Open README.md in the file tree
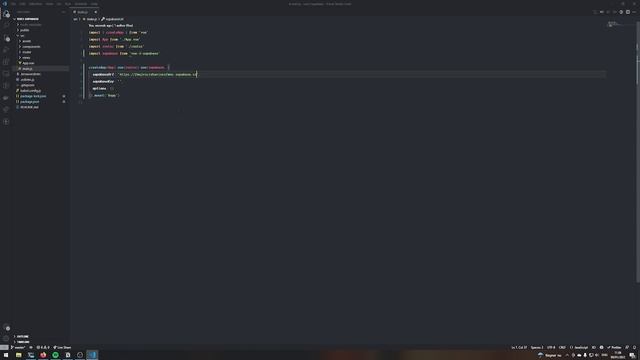The width and height of the screenshot is (640, 360). point(29,107)
